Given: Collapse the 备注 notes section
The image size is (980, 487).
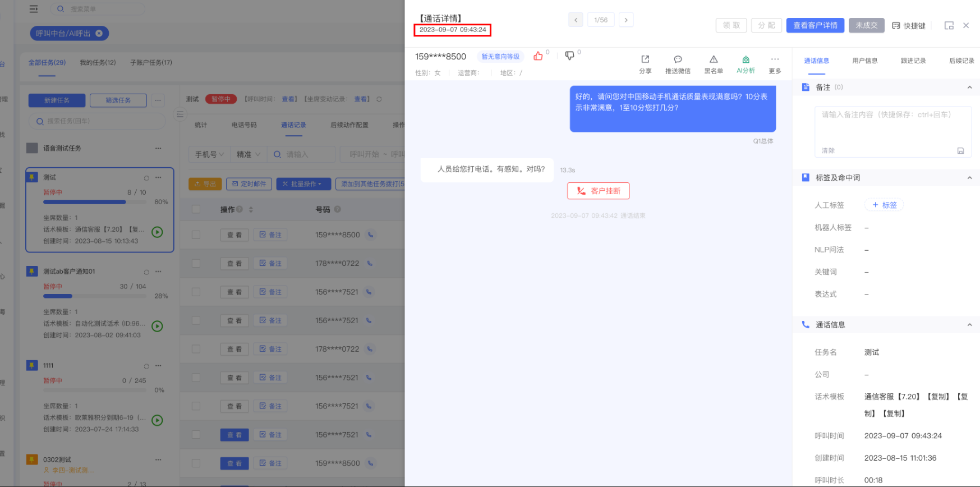Looking at the screenshot, I should click(969, 88).
